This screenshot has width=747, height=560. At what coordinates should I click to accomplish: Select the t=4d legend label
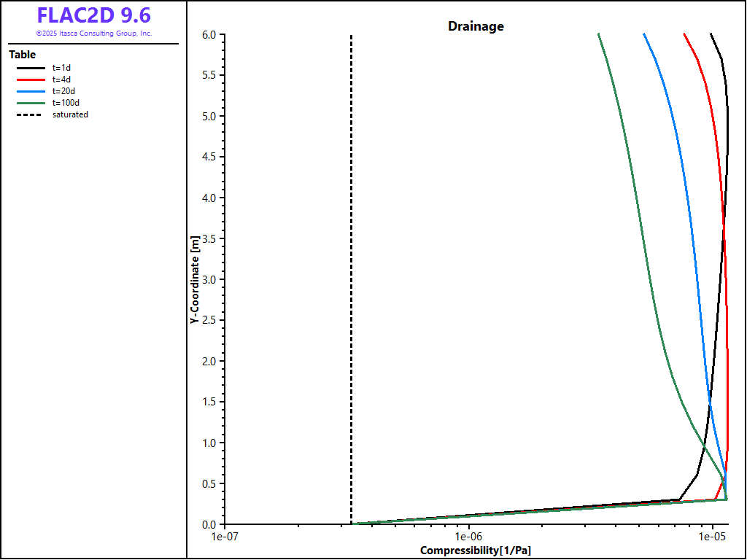click(x=61, y=79)
